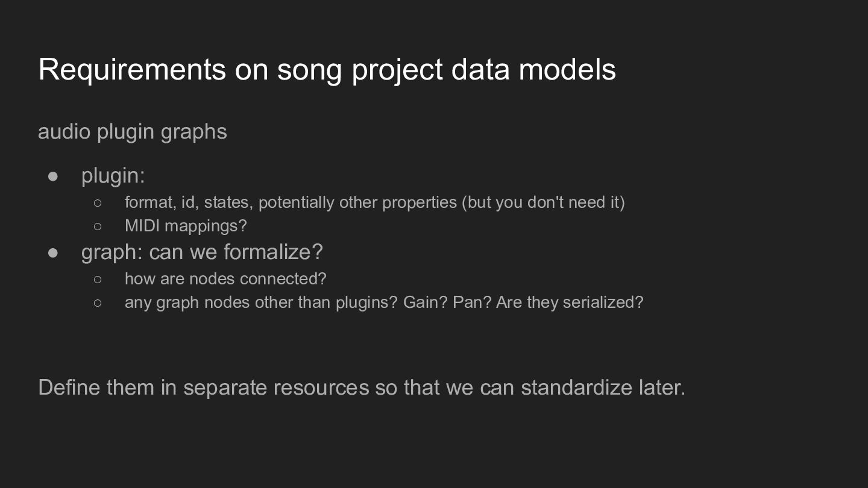868x488 pixels.
Task: Click the words 'standardize later' in the bottom line
Action: [x=603, y=387]
